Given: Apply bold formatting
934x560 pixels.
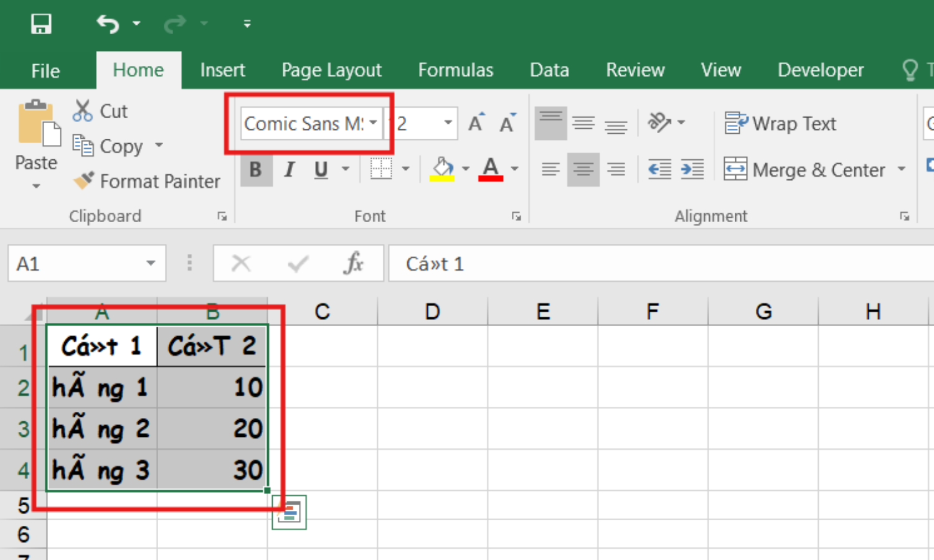Looking at the screenshot, I should click(256, 169).
